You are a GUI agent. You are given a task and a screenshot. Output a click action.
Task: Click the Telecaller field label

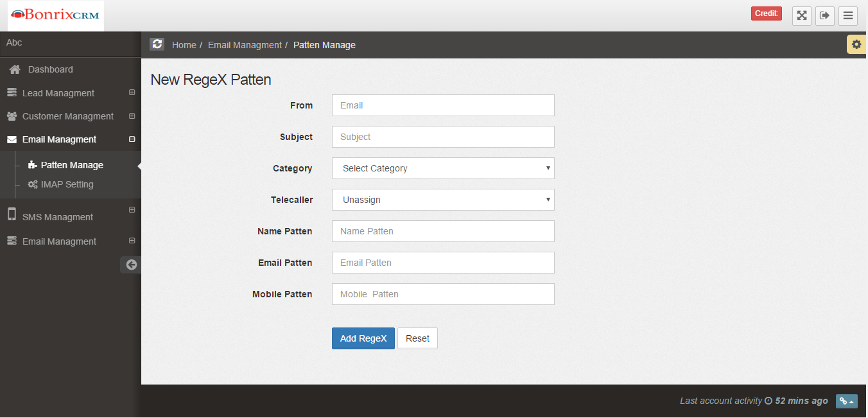292,200
